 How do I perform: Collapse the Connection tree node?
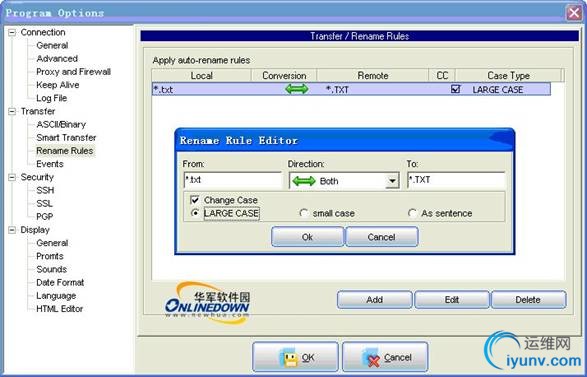pyautogui.click(x=12, y=33)
